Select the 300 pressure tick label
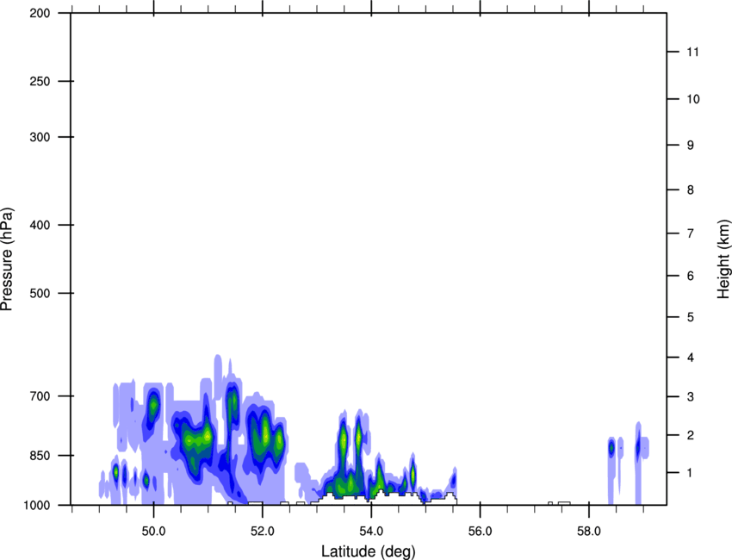Viewport: 732px width, 560px height. tap(40, 137)
